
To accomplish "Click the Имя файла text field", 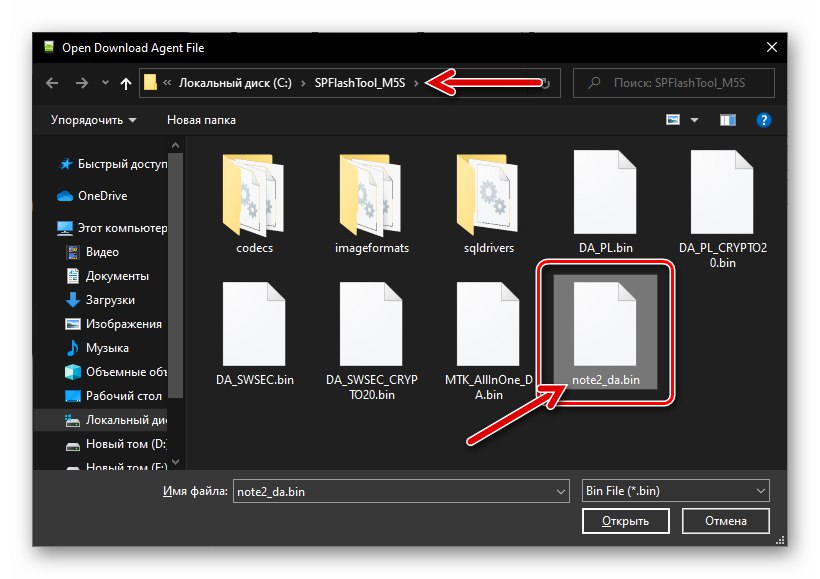I will pos(395,492).
